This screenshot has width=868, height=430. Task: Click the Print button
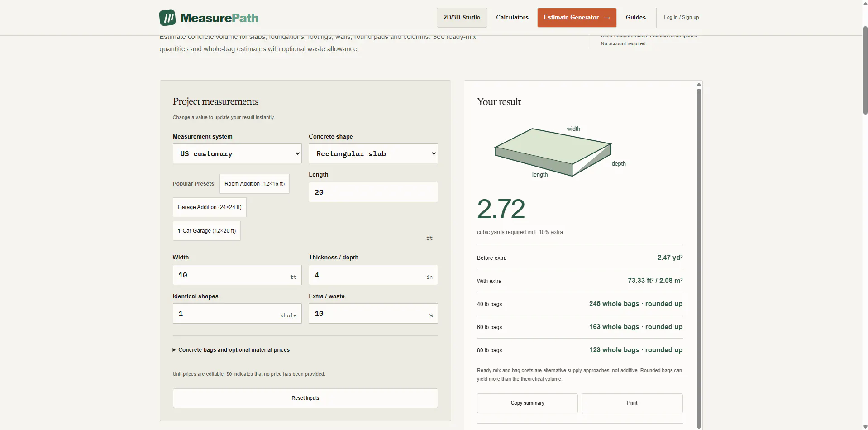(x=632, y=403)
